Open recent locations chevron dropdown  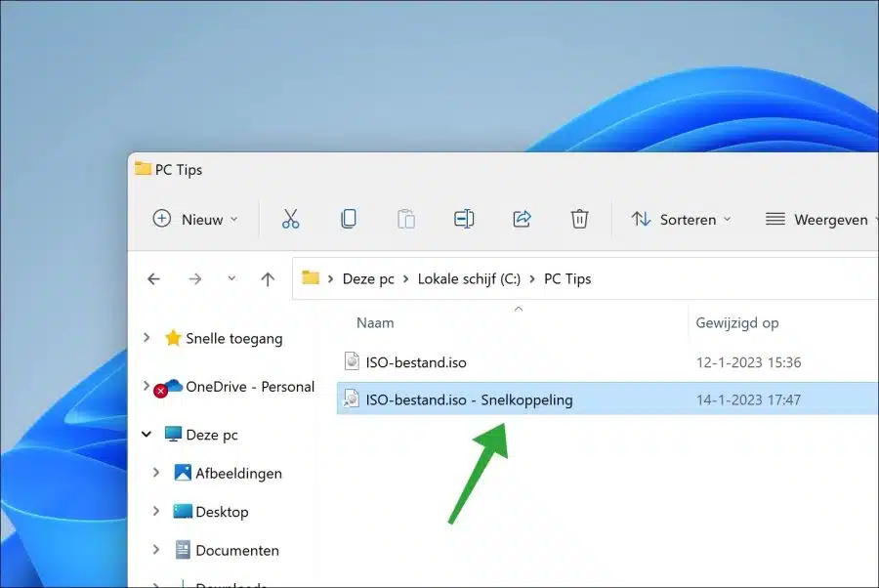231,278
